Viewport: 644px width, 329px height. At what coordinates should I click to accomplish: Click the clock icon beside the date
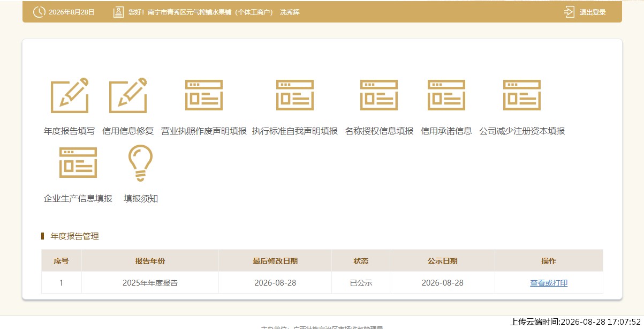(39, 12)
